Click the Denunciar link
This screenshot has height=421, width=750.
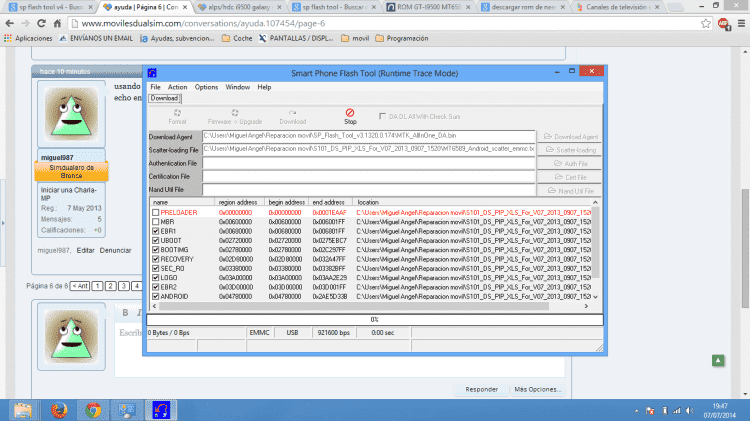point(115,250)
